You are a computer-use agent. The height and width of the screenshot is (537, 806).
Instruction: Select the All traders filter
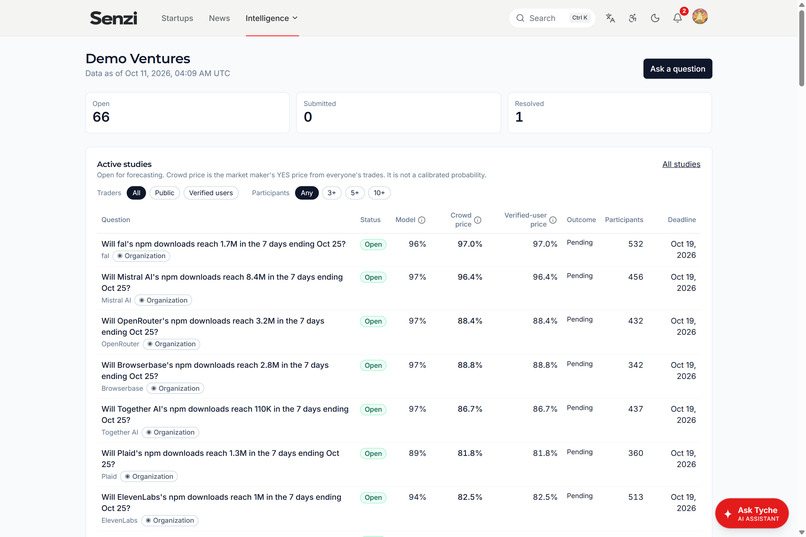[136, 193]
